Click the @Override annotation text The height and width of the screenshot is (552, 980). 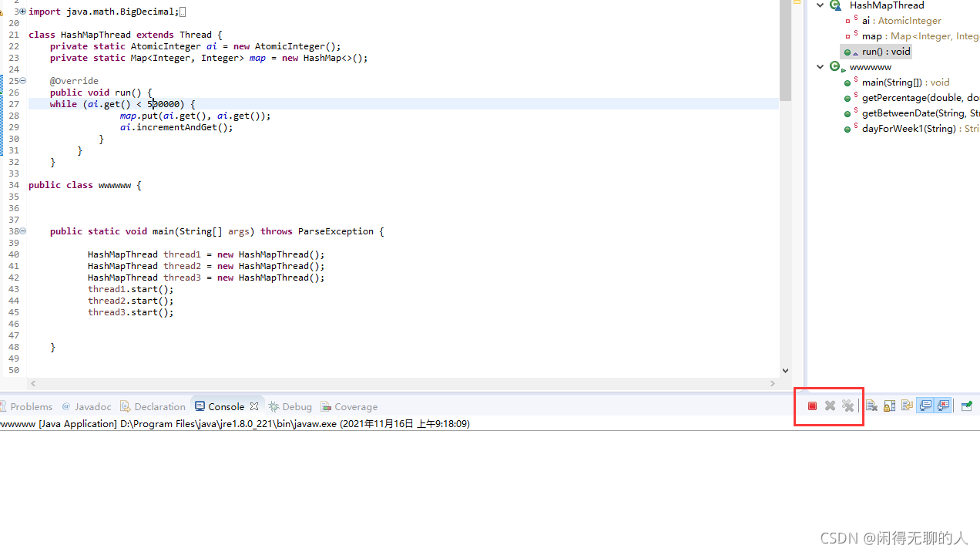[x=74, y=81]
